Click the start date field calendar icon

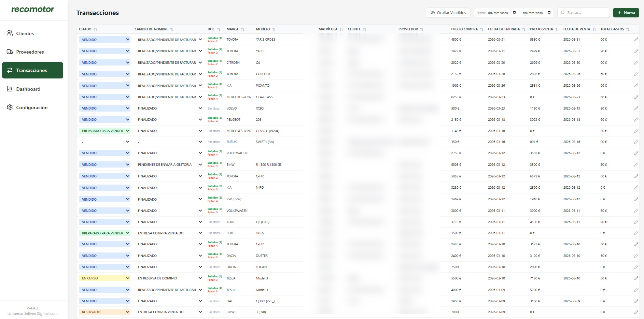click(514, 13)
